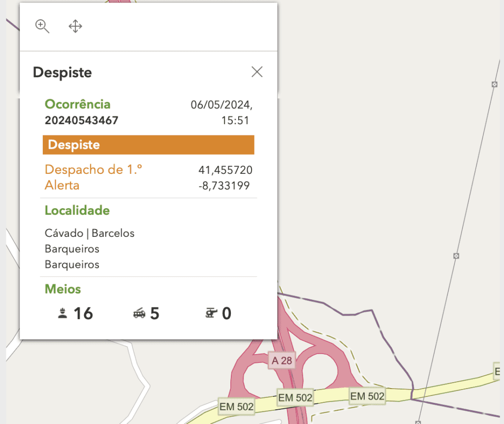The width and height of the screenshot is (504, 424).
Task: Click the Localidade section heading
Action: [77, 211]
